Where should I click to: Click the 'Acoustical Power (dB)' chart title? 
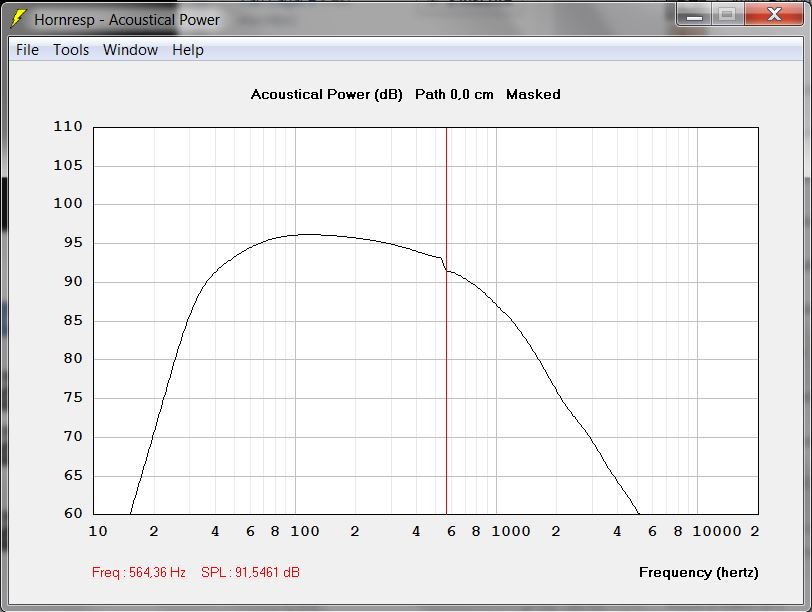click(326, 94)
